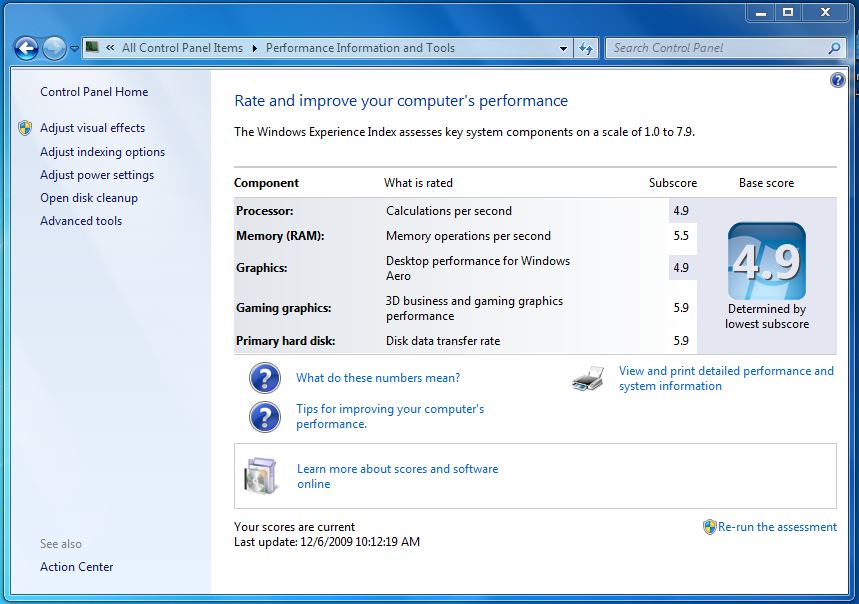Open disk cleanup link

89,198
